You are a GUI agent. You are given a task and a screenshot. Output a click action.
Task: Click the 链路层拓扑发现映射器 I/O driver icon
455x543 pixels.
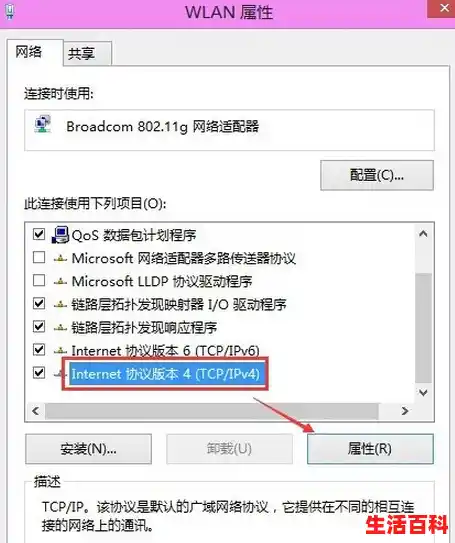(60, 304)
